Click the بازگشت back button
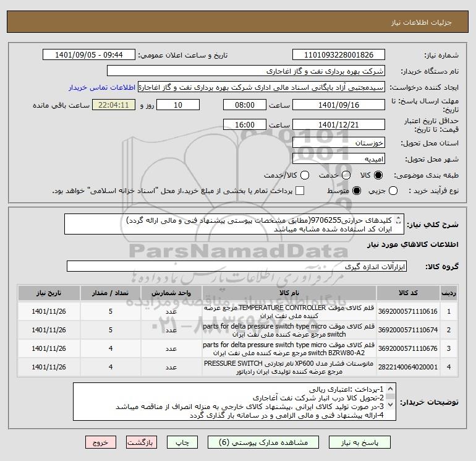 [142, 442]
